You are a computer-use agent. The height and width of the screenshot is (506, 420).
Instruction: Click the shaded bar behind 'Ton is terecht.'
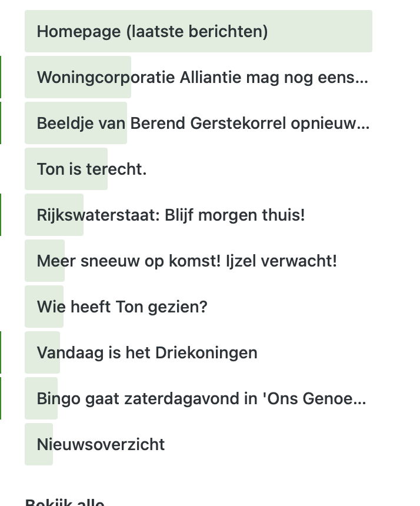point(31,169)
